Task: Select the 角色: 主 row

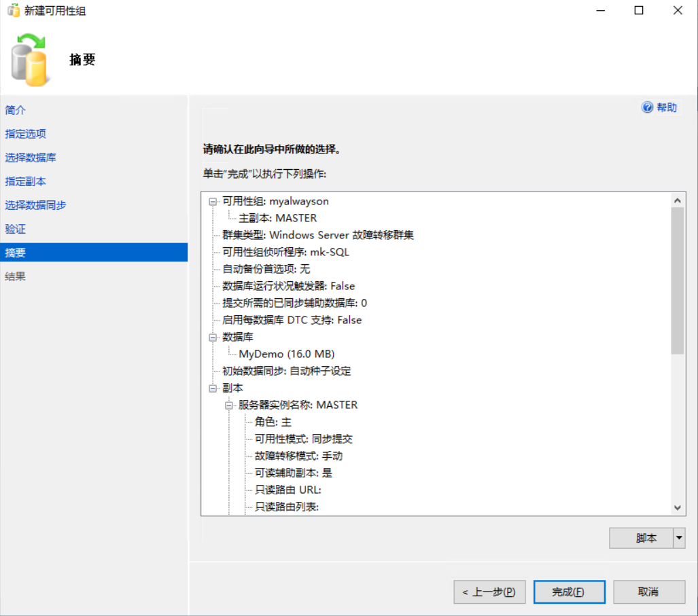Action: tap(273, 422)
